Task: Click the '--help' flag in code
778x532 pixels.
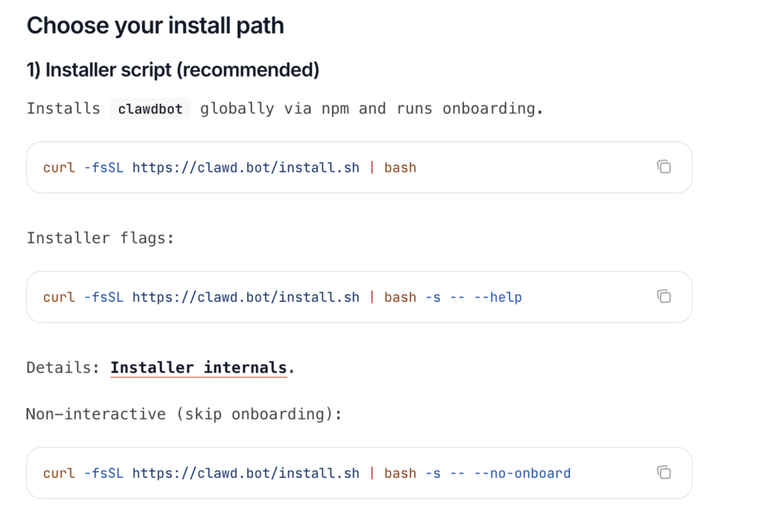Action: 498,297
